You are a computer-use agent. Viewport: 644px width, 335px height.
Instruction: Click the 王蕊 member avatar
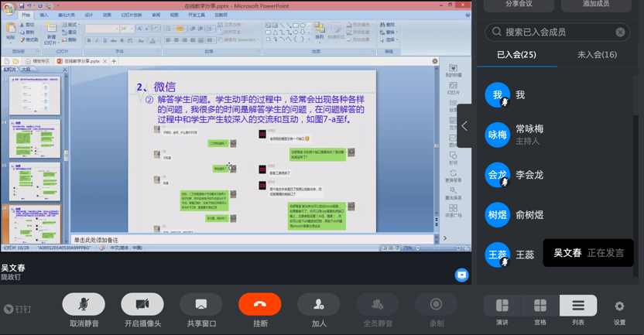click(498, 255)
